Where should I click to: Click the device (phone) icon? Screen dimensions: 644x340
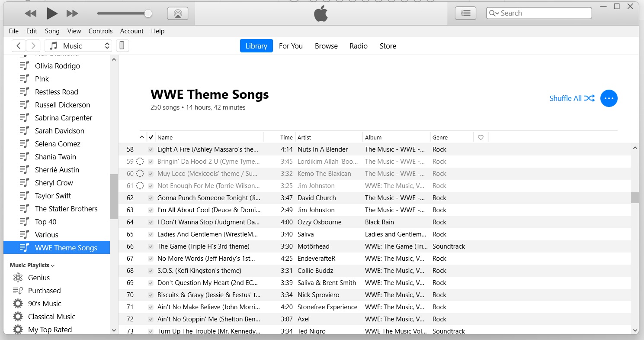point(122,45)
